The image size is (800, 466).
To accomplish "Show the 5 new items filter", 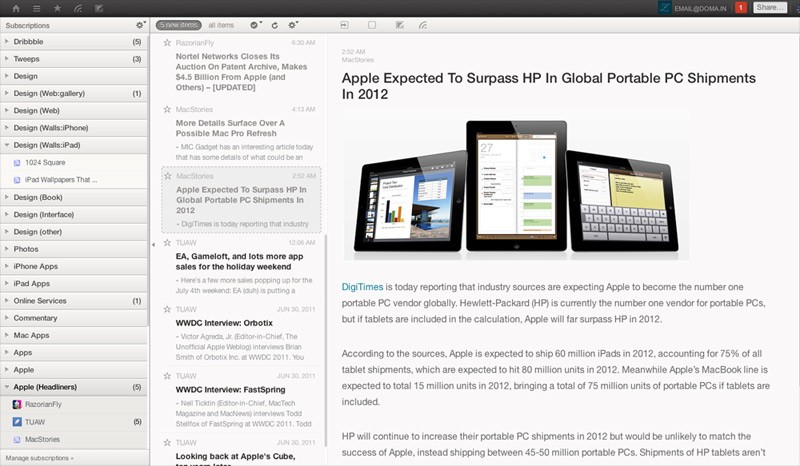I will 179,25.
